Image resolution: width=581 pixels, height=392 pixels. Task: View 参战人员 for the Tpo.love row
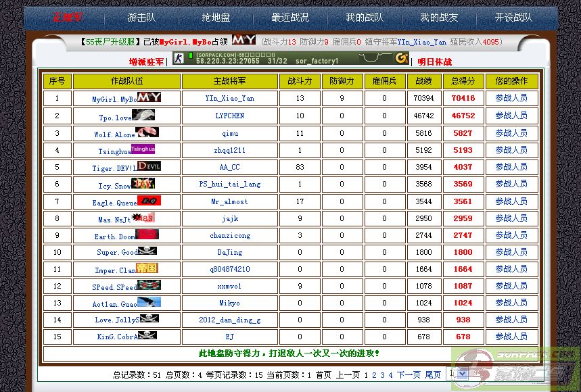click(x=511, y=116)
